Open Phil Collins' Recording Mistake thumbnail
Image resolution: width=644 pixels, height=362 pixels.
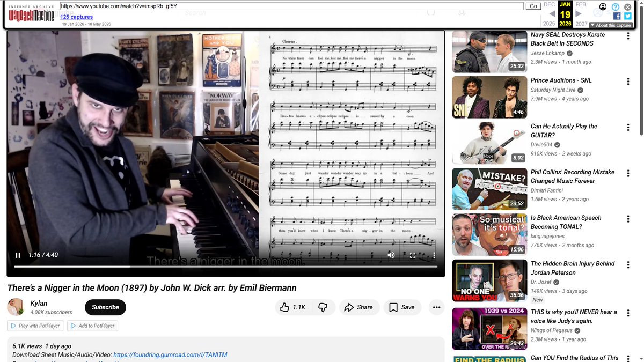(489, 189)
